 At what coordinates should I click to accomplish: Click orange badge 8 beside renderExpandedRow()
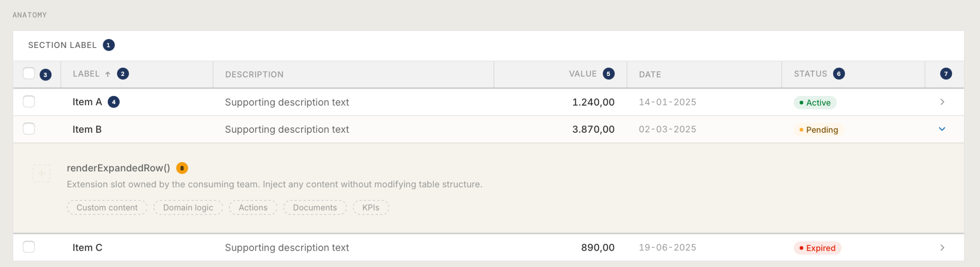pyautogui.click(x=182, y=168)
